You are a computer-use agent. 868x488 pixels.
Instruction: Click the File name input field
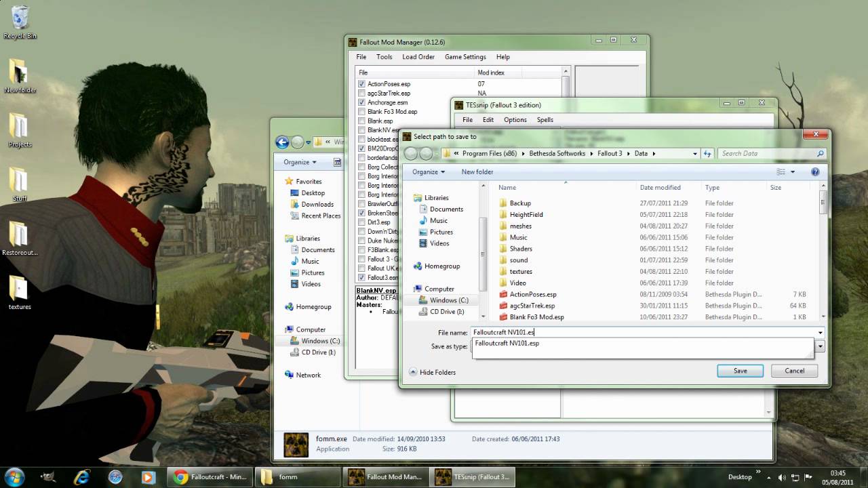point(643,333)
